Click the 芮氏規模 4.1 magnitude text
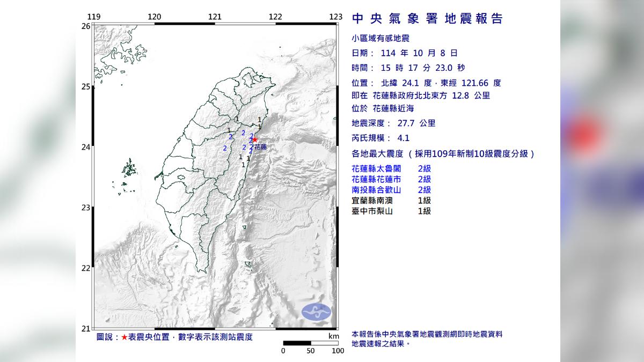The width and height of the screenshot is (644, 362). tap(381, 138)
